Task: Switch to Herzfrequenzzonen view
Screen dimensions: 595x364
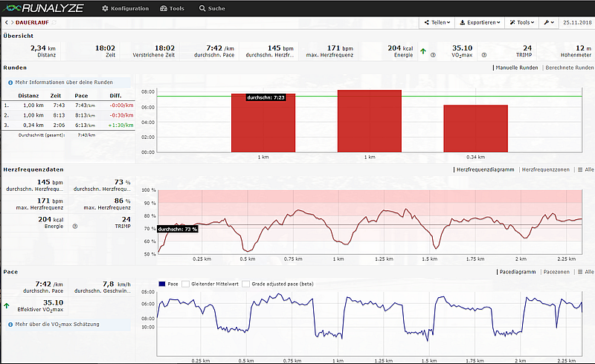Action: click(547, 170)
